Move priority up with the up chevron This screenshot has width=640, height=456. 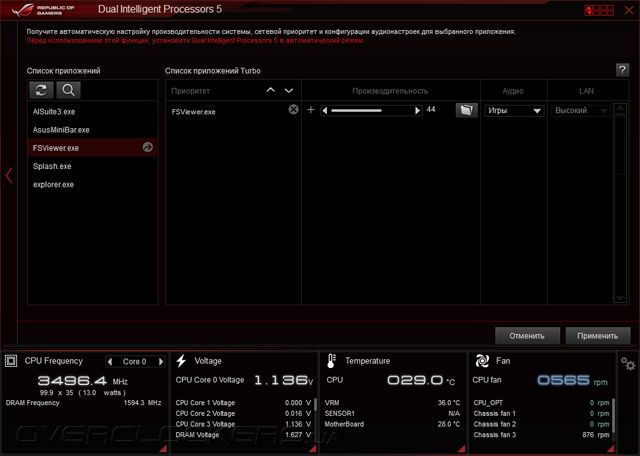271,90
